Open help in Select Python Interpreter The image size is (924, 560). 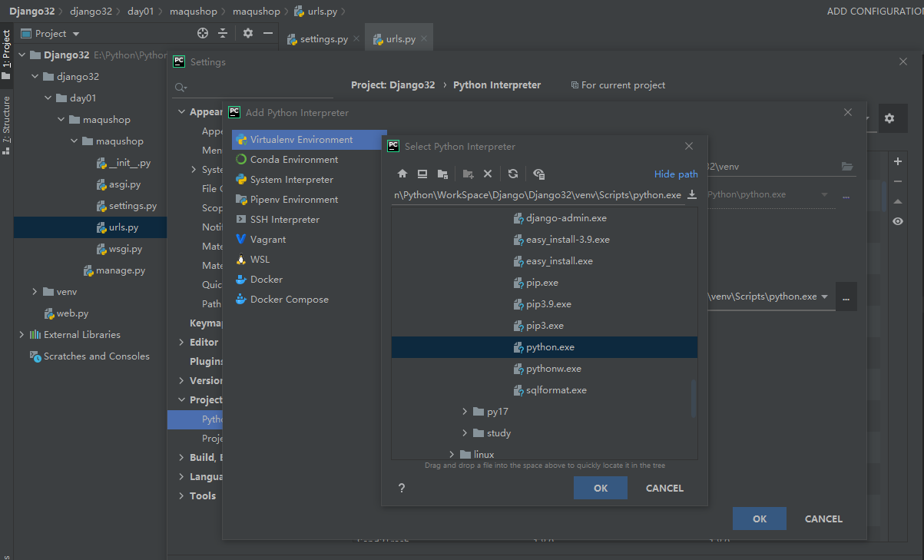(x=401, y=488)
